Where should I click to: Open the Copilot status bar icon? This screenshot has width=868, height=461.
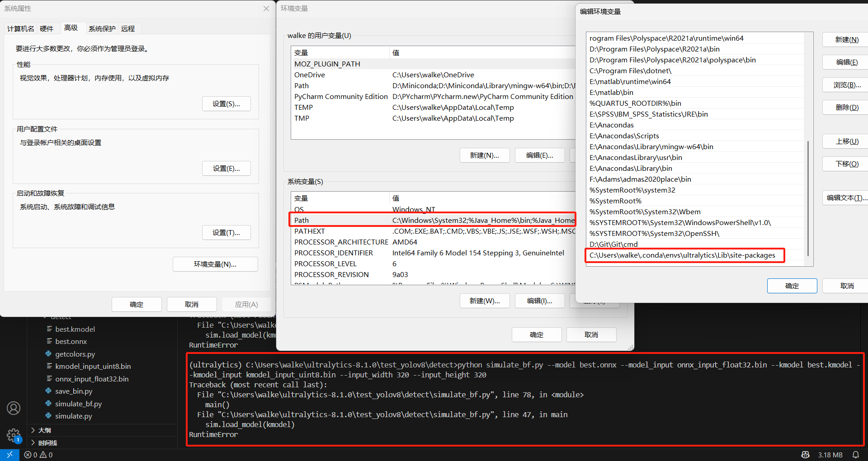point(805,455)
